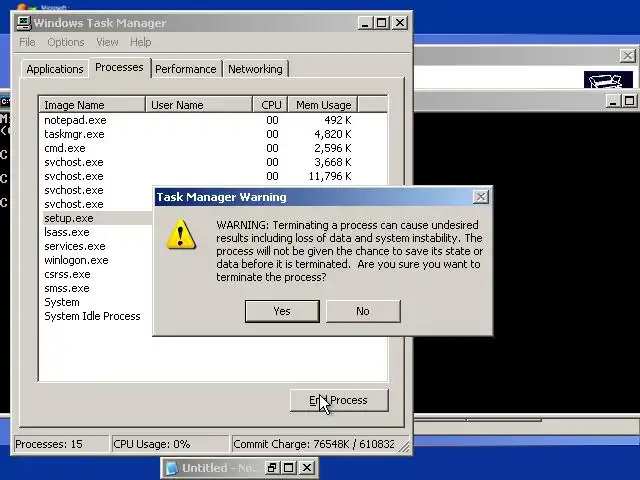The image size is (640, 480).
Task: Click the yellow warning triangle icon
Action: pos(181,234)
